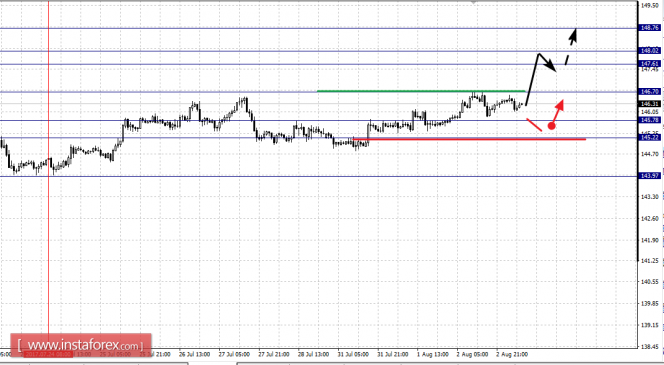Click the 148.76 price level label
This screenshot has height=365, width=664.
(x=650, y=28)
